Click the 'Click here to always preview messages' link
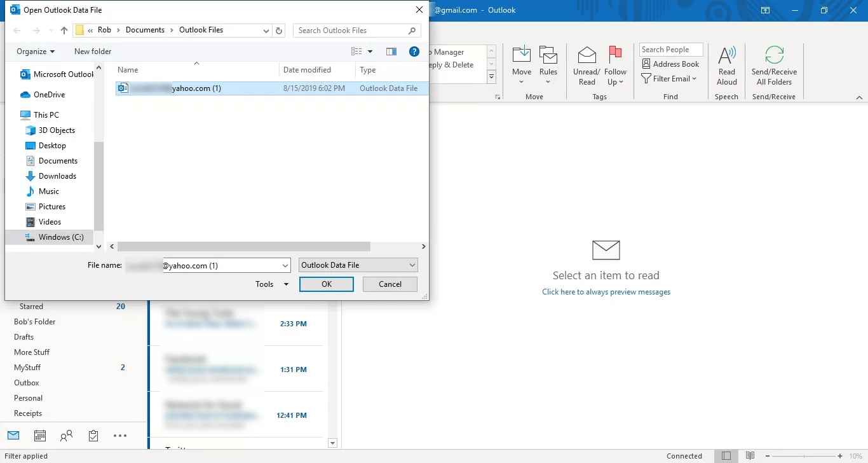 pyautogui.click(x=606, y=292)
